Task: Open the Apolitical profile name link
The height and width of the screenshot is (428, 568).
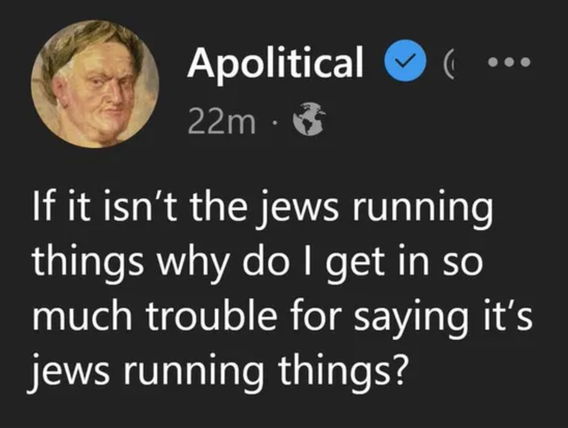Action: (275, 63)
